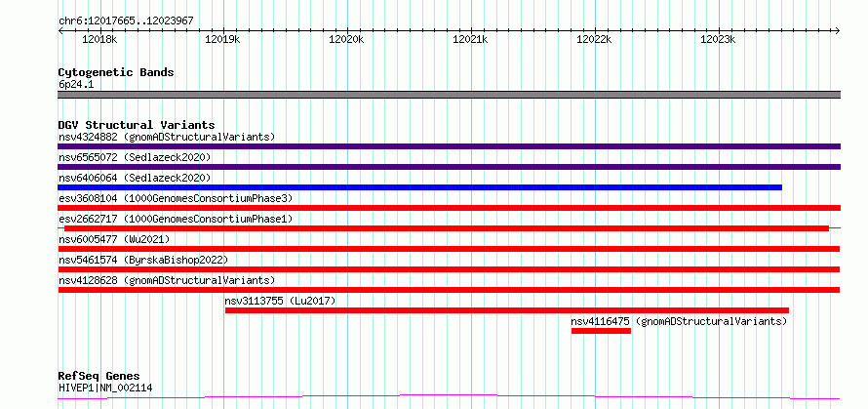Image resolution: width=868 pixels, height=409 pixels.
Task: Click the esv3608104 1000Genomes Phase3 label
Action: point(175,198)
